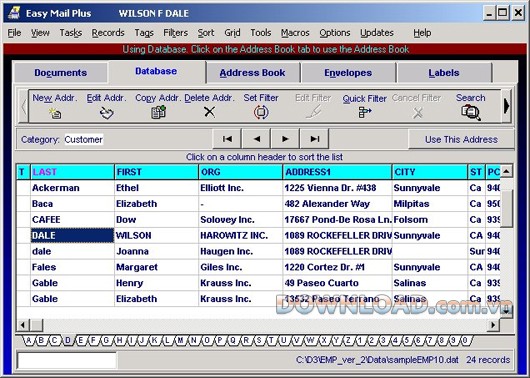Click the HAROWITZ INC. organization cell
Viewport: 530px width, 378px height.
pyautogui.click(x=241, y=235)
